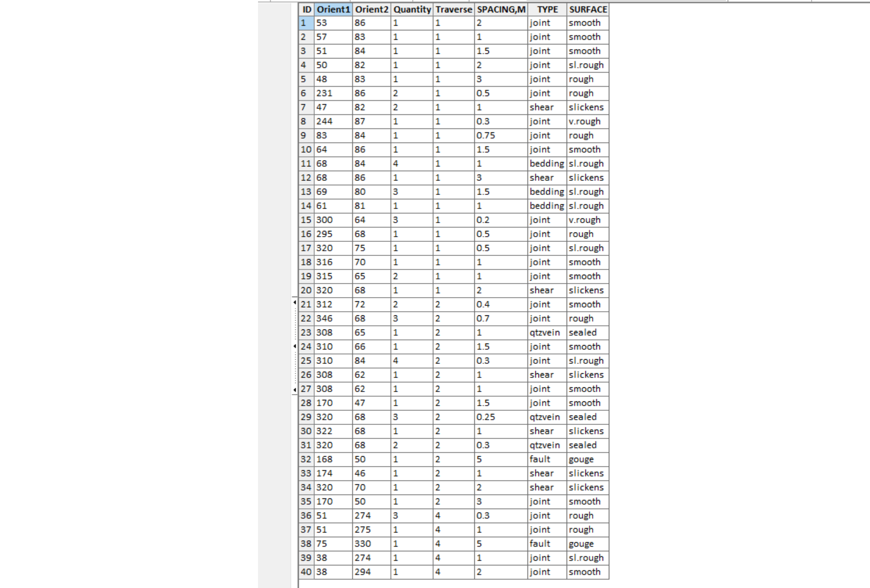Click Orient1 cell 244 in row 8
The width and height of the screenshot is (870, 588).
pyautogui.click(x=333, y=121)
